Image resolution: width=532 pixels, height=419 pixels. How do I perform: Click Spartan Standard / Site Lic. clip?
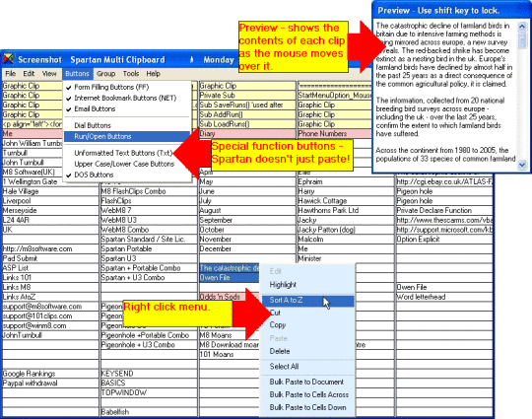(x=149, y=239)
